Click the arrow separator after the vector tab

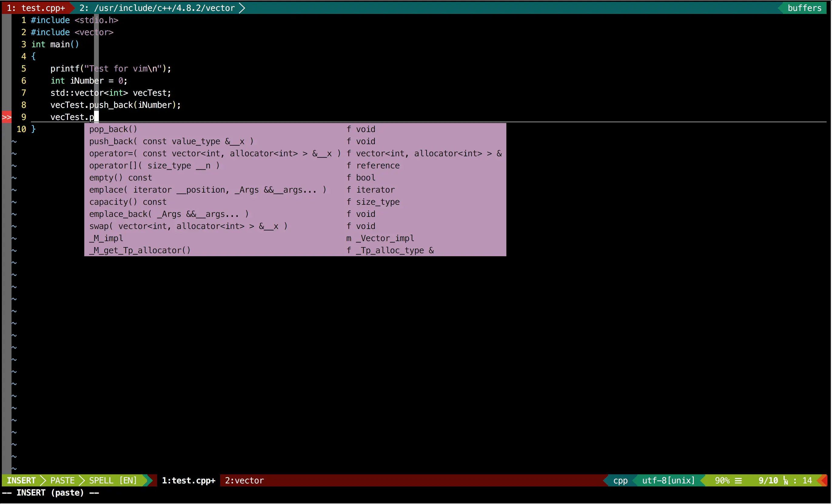tap(242, 8)
